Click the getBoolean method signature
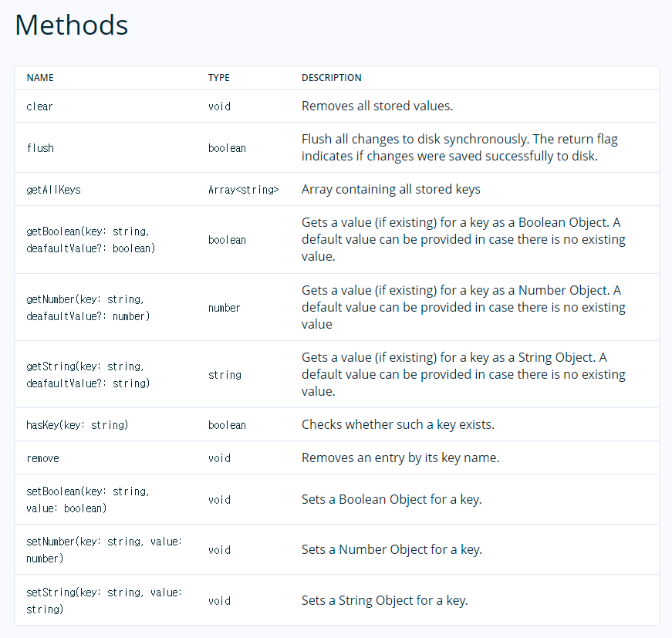672x638 pixels. pyautogui.click(x=91, y=239)
